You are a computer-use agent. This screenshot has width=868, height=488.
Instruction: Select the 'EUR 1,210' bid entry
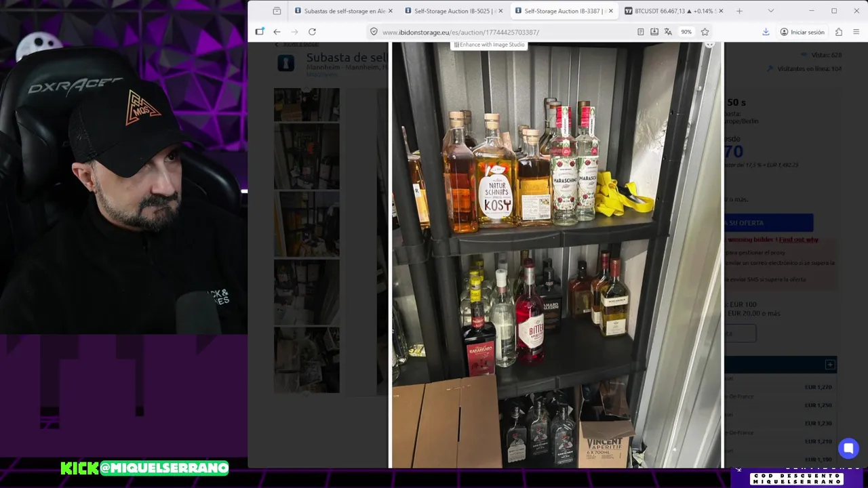(x=818, y=441)
